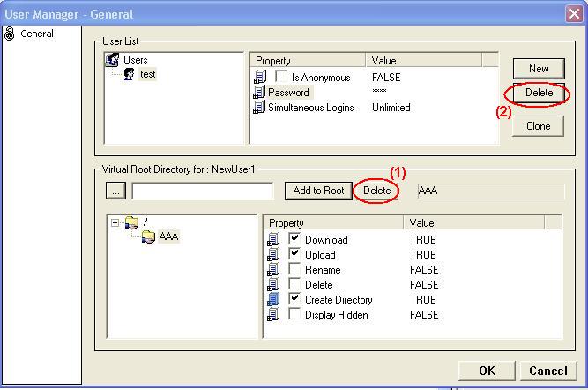Screen dimensions: 588x390
Task: Click the virtual directory path field
Action: click(x=203, y=191)
